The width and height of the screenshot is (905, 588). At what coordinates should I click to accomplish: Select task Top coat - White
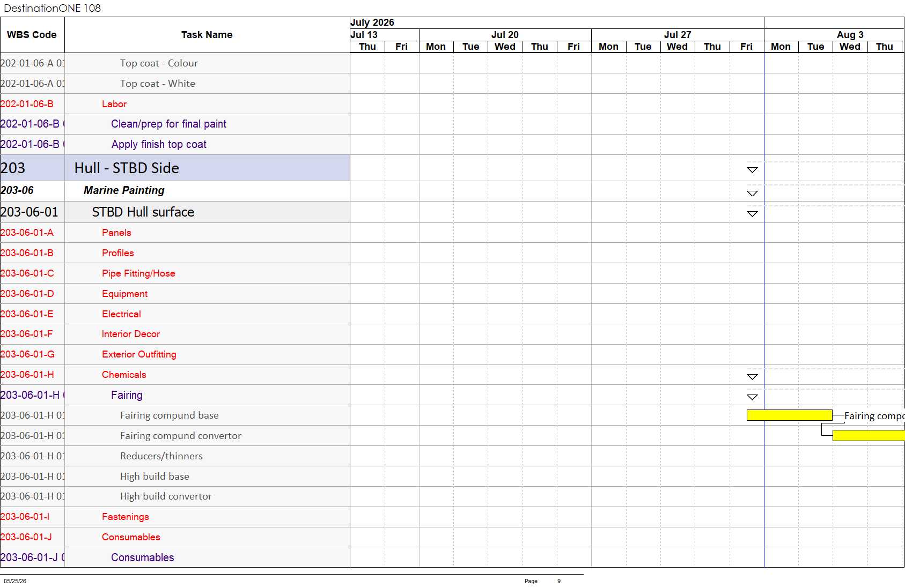(x=158, y=84)
